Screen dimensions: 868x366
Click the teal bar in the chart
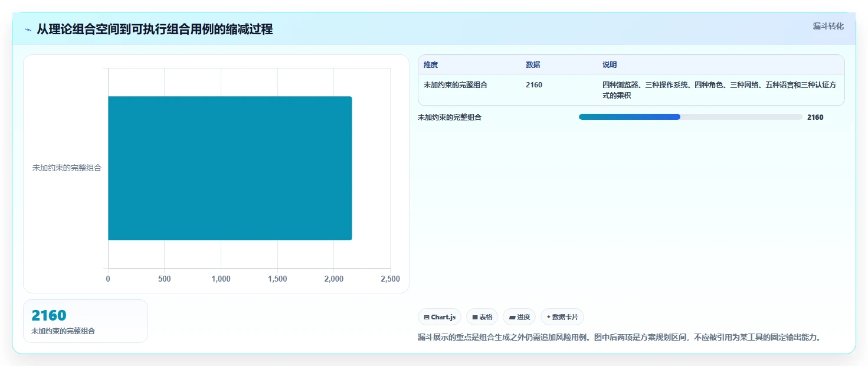(230, 168)
